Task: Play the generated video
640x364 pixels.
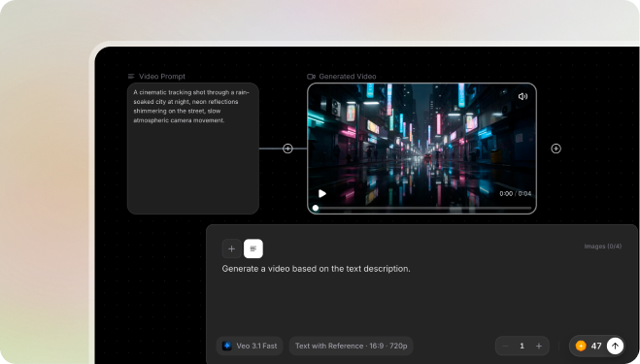Action: coord(322,193)
